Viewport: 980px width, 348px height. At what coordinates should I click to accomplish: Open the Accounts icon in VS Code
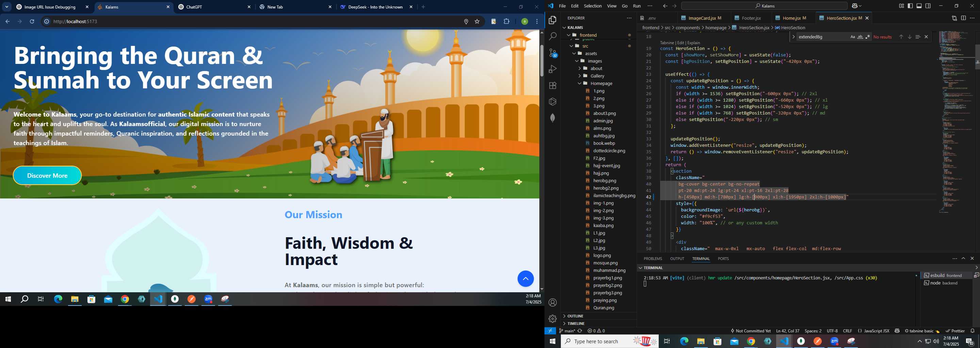[x=552, y=302]
